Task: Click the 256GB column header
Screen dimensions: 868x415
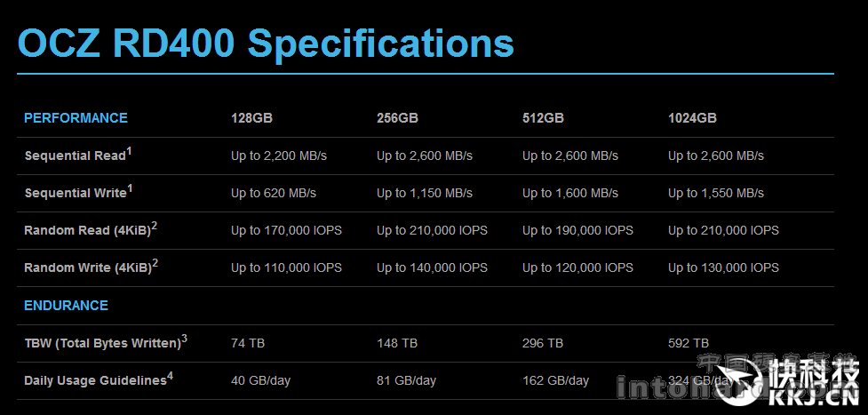Action: 397,118
